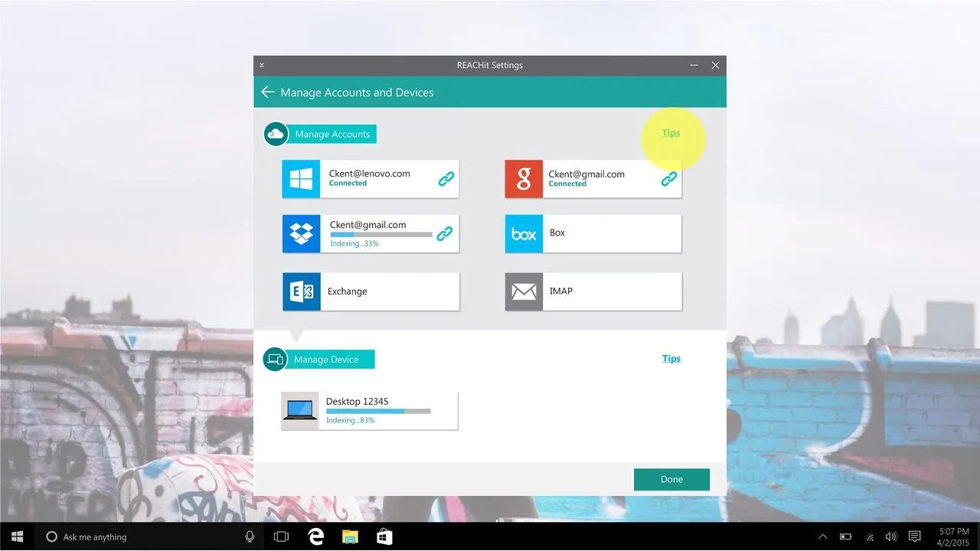Open the Windows Start menu
This screenshot has height=551, width=980.
[x=17, y=536]
